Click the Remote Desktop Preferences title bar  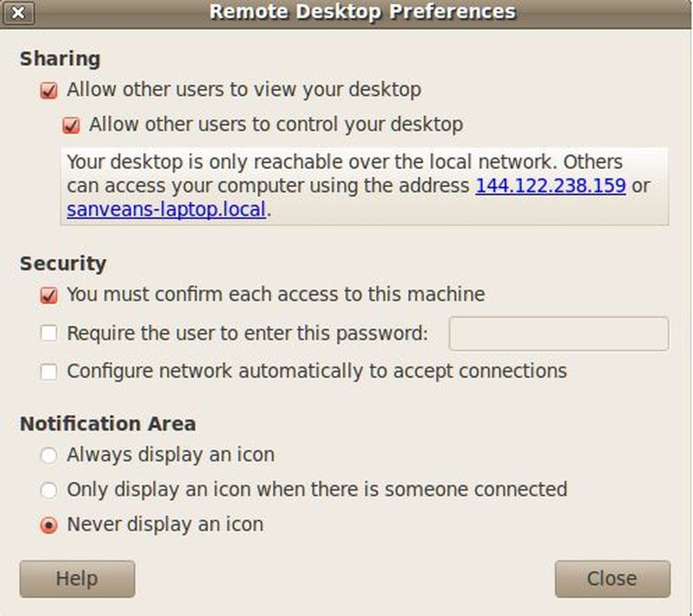tap(362, 12)
